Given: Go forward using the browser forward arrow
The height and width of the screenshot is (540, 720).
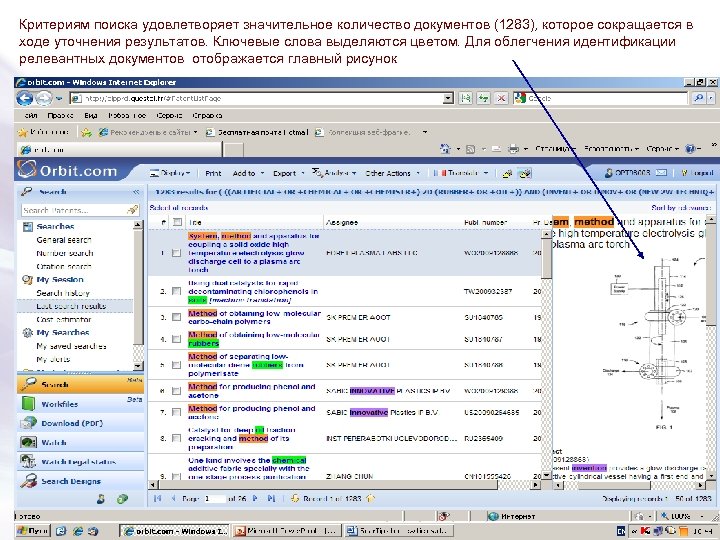Looking at the screenshot, I should pyautogui.click(x=44, y=98).
